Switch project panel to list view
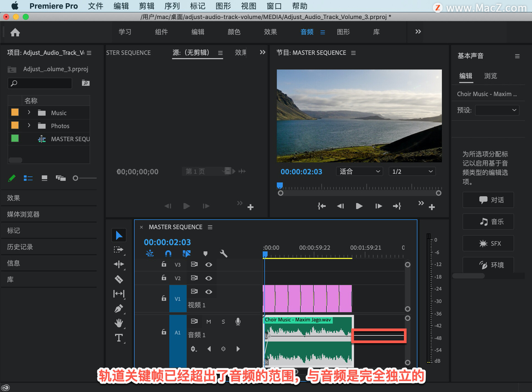The height and width of the screenshot is (392, 532). coord(28,178)
